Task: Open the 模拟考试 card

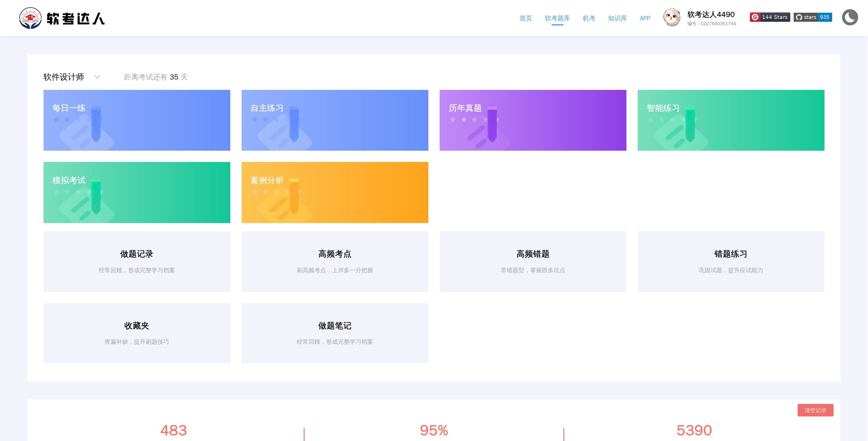Action: click(136, 192)
